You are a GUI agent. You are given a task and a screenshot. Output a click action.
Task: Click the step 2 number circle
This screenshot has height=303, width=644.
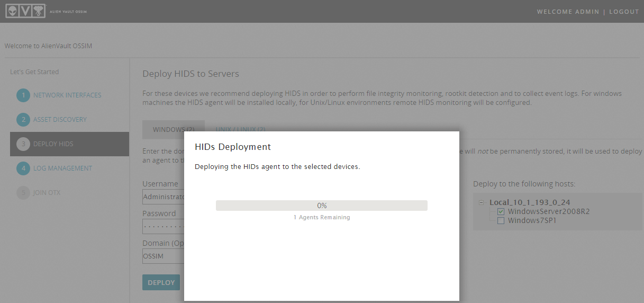coord(23,120)
